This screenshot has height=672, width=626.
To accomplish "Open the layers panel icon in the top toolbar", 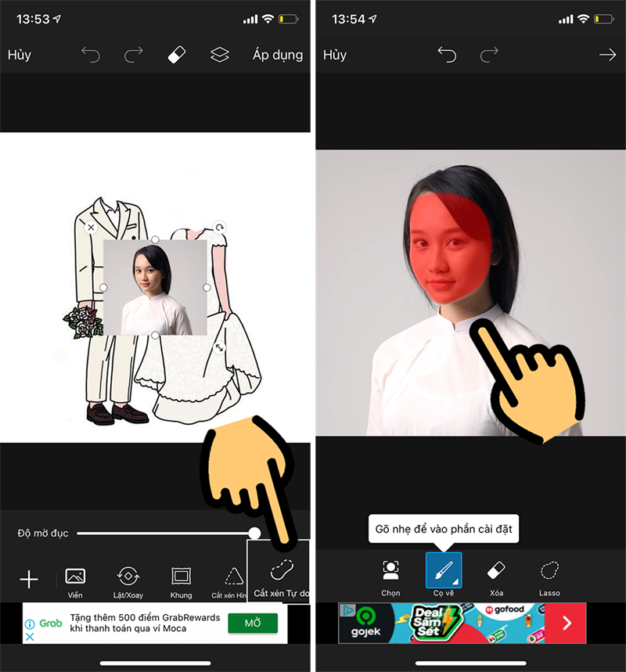I will point(219,55).
